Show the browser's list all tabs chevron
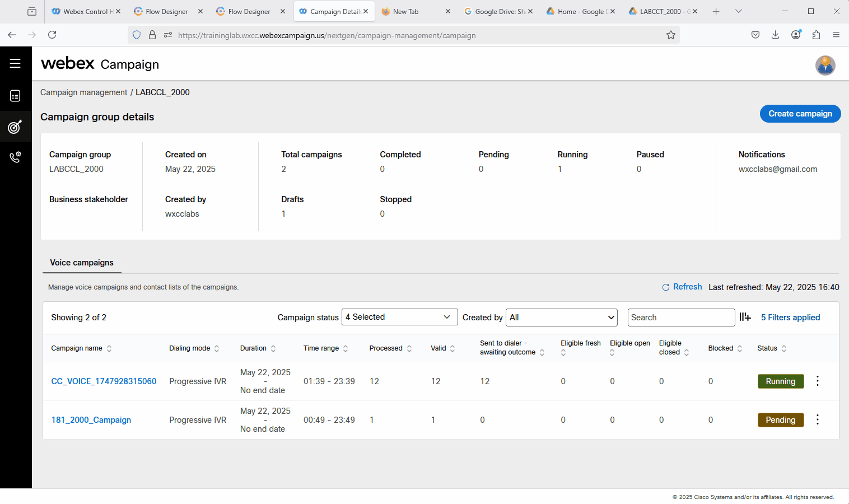Screen dimensions: 849x504 click(x=738, y=11)
